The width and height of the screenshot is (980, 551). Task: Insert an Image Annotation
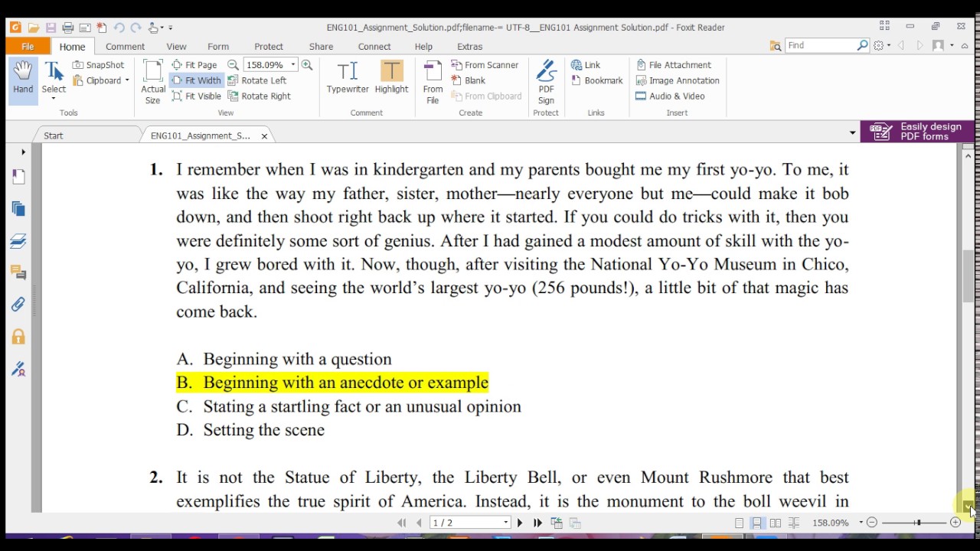[678, 80]
